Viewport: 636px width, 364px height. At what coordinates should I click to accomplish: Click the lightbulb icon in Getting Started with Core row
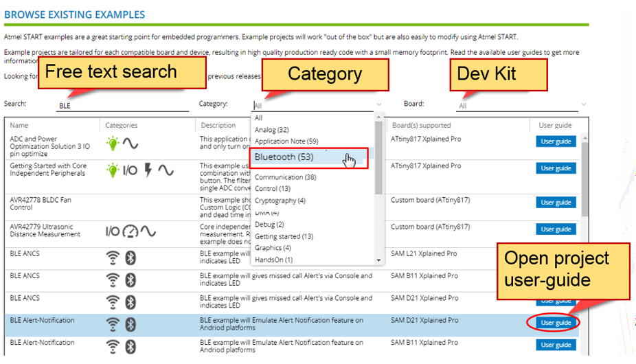click(x=113, y=170)
